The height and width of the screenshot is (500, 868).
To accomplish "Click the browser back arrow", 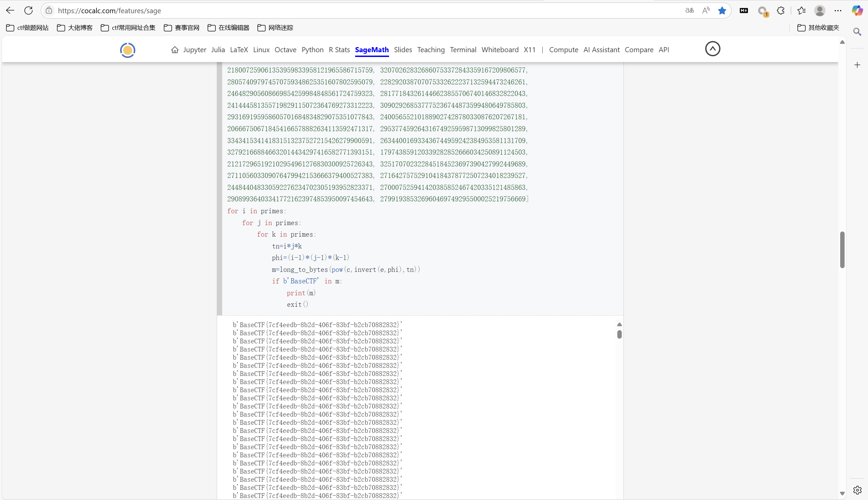I will click(x=10, y=11).
